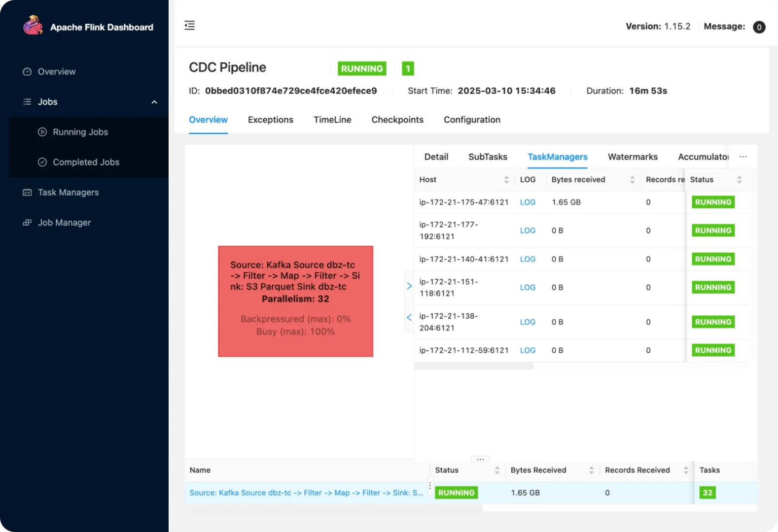This screenshot has width=778, height=532.
Task: Click the Completed Jobs check-circle icon
Action: click(42, 162)
